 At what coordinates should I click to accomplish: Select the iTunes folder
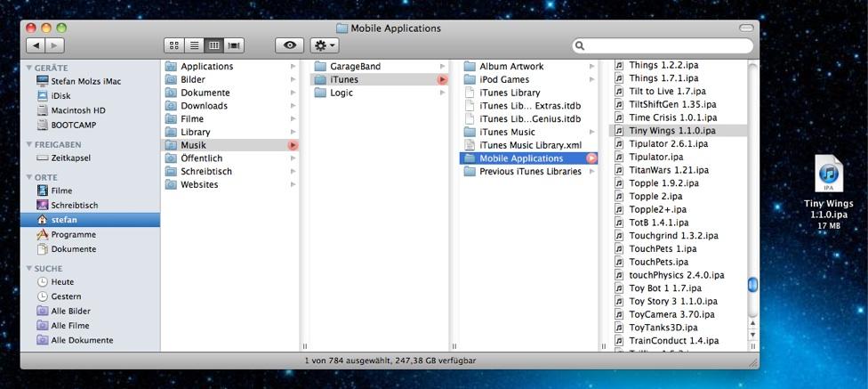click(x=379, y=79)
